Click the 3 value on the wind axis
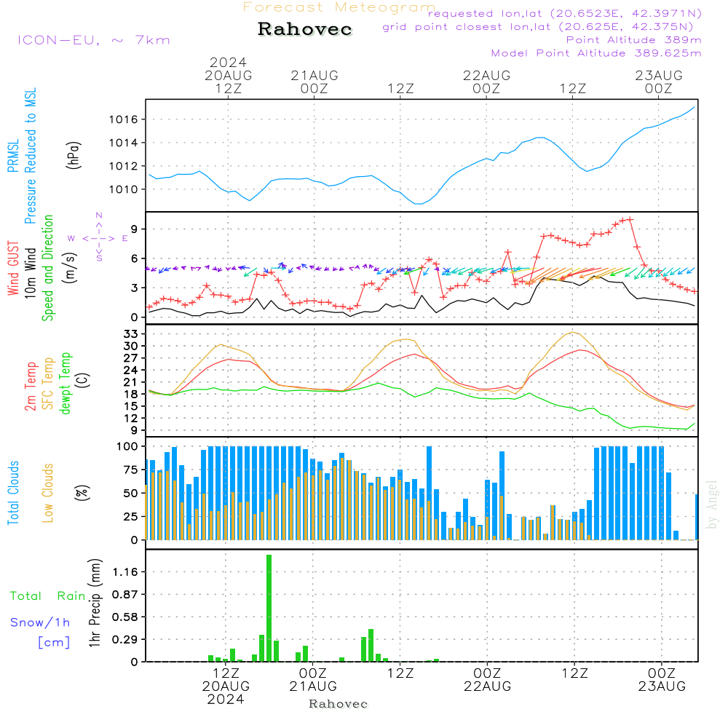Screen dimensions: 728x728 (134, 288)
